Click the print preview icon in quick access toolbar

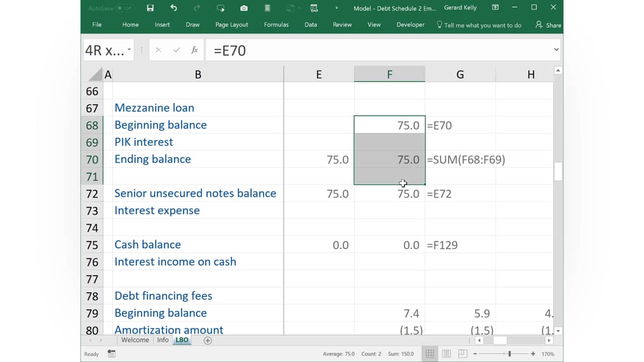pos(314,8)
